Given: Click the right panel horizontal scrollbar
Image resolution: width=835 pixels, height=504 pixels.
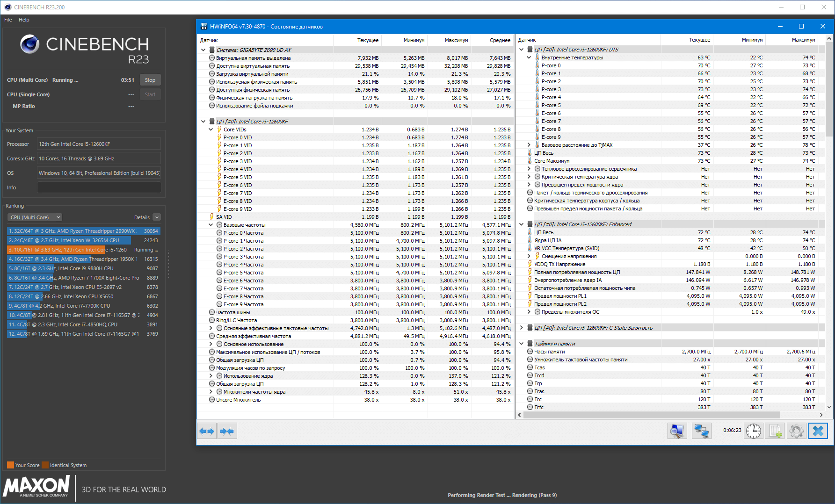Looking at the screenshot, I should pyautogui.click(x=651, y=415).
